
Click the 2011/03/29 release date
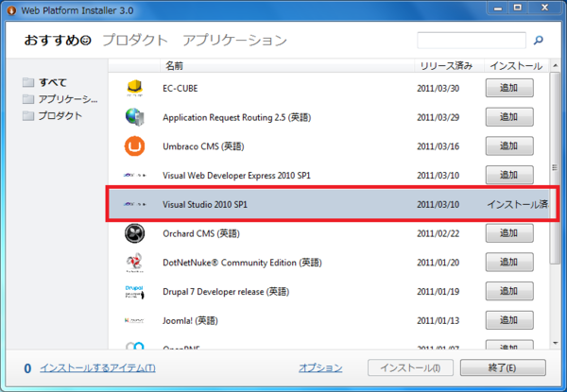(438, 117)
